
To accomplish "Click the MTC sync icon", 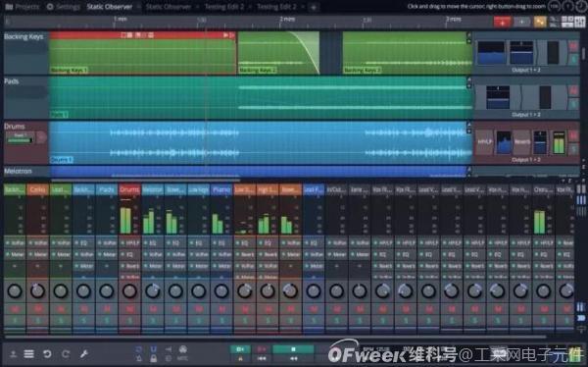I will (182, 353).
